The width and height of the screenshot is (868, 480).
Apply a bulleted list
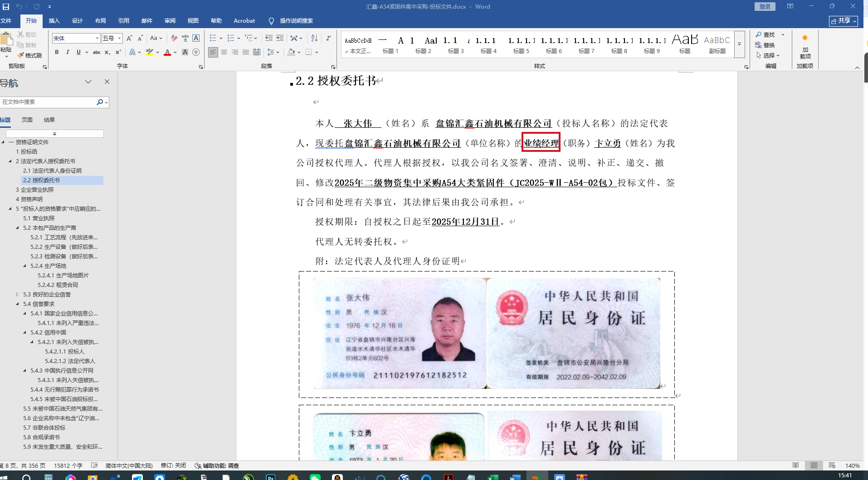(213, 38)
